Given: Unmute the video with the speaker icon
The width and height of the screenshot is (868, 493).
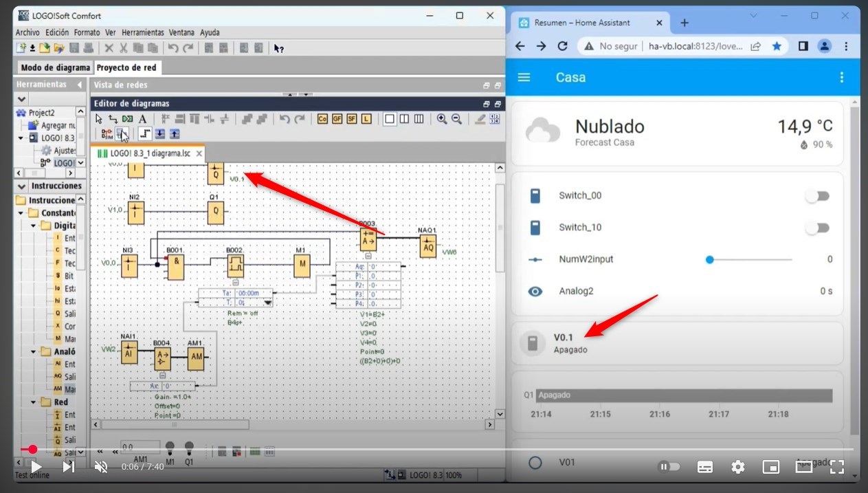Looking at the screenshot, I should (x=100, y=467).
